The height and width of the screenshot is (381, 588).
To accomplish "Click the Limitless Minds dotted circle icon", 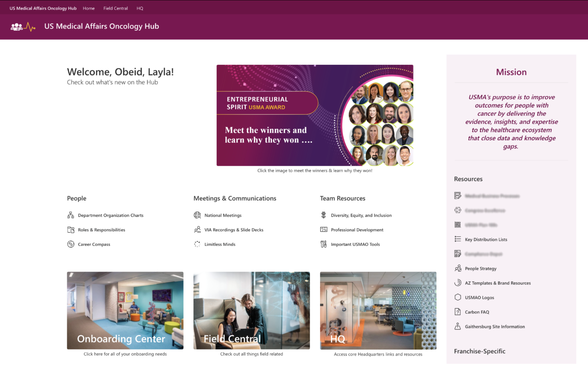I will 197,244.
